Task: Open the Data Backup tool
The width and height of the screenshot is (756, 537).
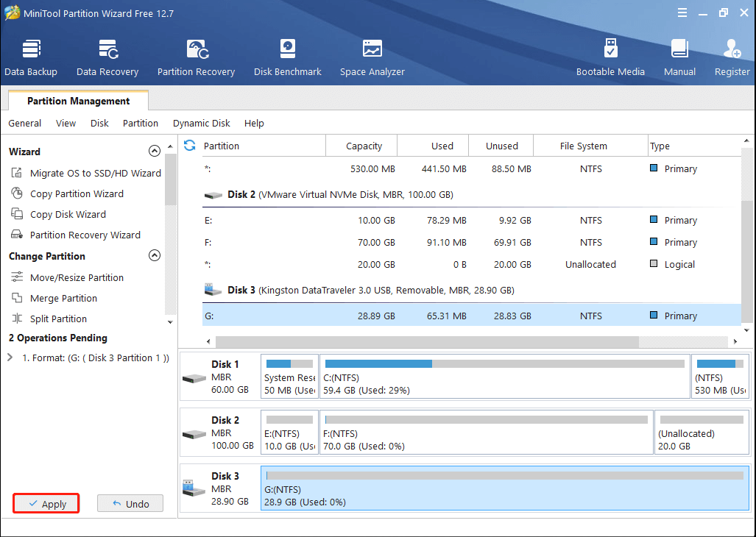Action: (x=31, y=58)
